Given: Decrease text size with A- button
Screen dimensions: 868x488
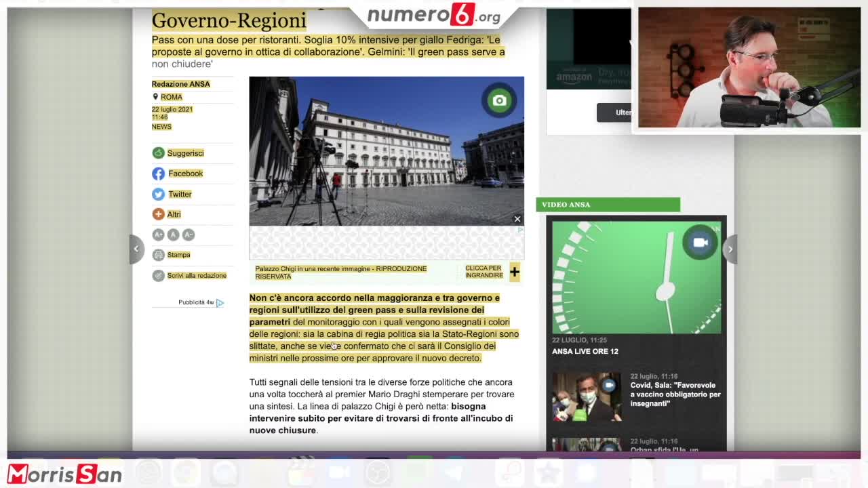Looking at the screenshot, I should (x=189, y=235).
